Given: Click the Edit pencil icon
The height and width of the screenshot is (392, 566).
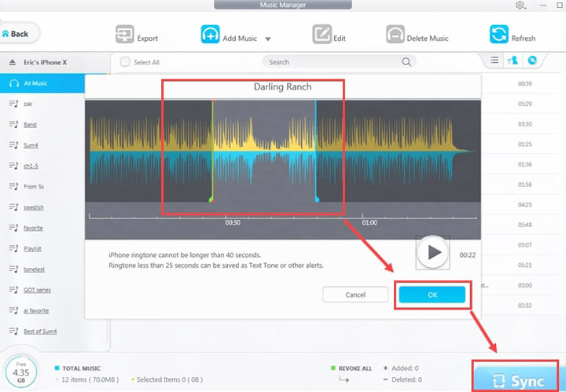Looking at the screenshot, I should point(322,35).
